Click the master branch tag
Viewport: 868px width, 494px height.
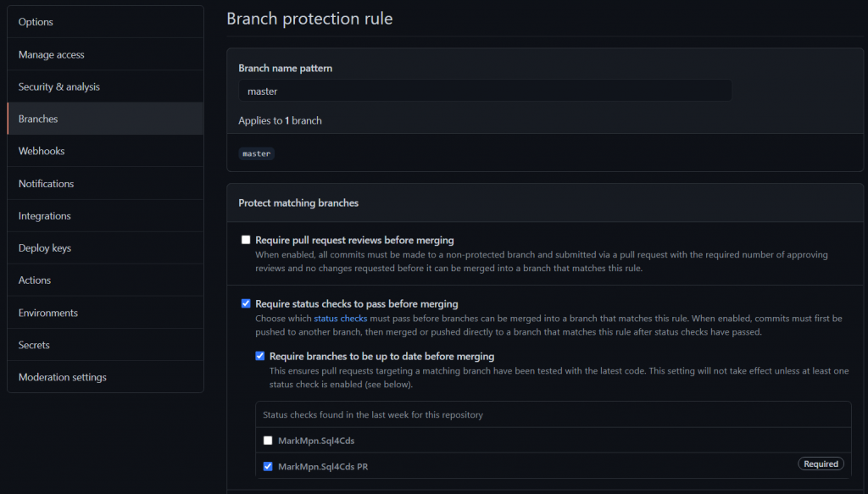coord(257,153)
